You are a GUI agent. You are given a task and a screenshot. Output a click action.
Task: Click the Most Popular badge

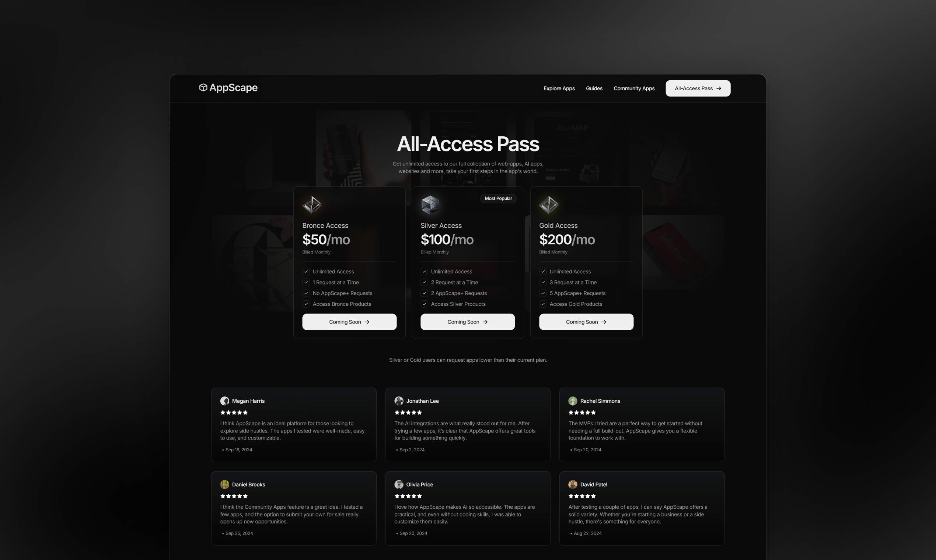(x=498, y=199)
